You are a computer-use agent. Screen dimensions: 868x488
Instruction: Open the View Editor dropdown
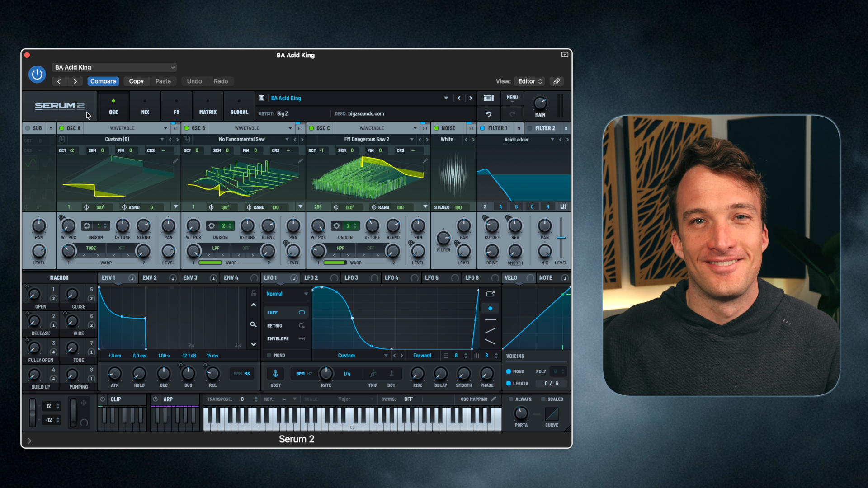[x=530, y=81]
